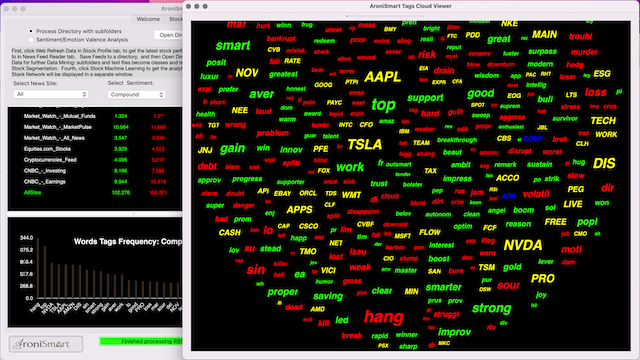Click the Open Dir button
The width and height of the screenshot is (640, 360).
coord(169,35)
